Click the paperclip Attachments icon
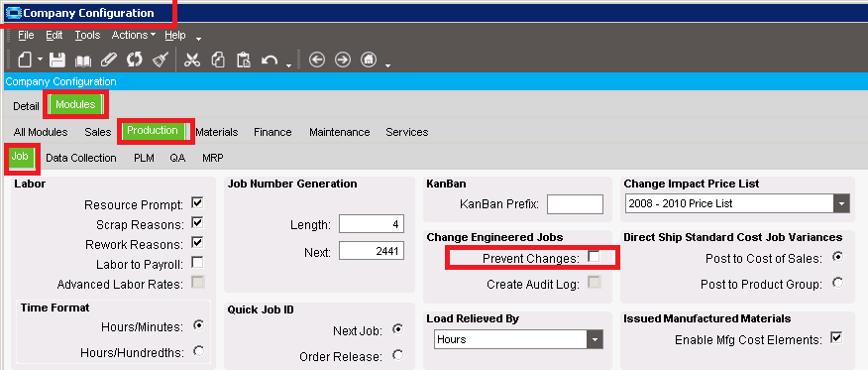The image size is (868, 370). coord(109,60)
